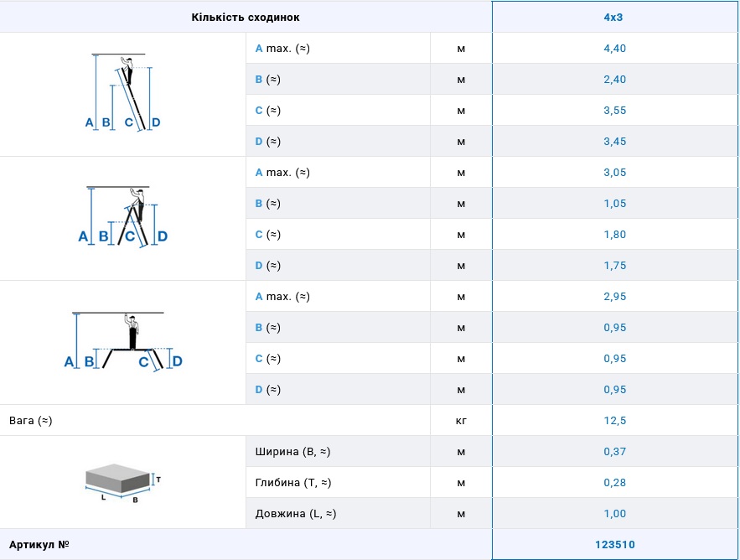740x560 pixels.
Task: Click the 2,95 value cell
Action: point(614,297)
